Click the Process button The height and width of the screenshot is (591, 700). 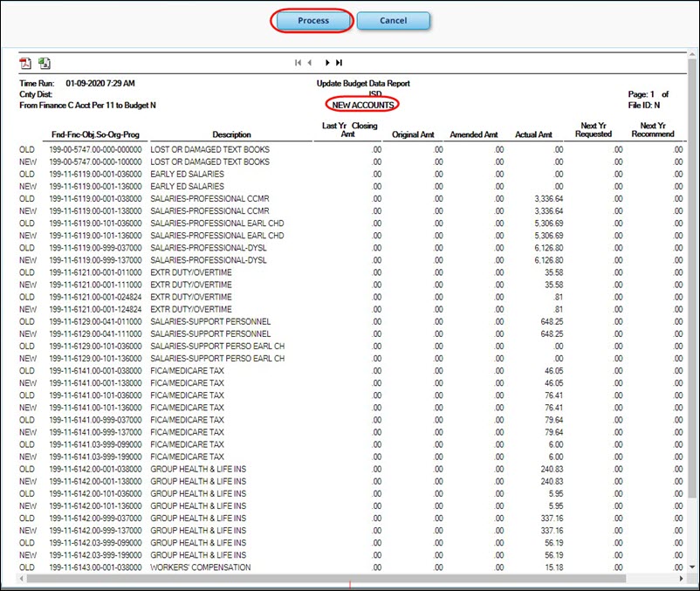point(312,20)
